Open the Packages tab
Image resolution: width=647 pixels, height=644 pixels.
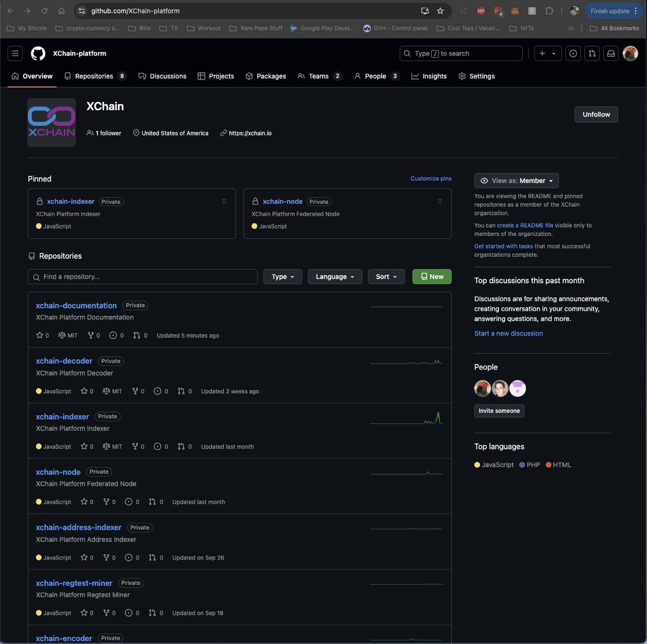tap(266, 76)
